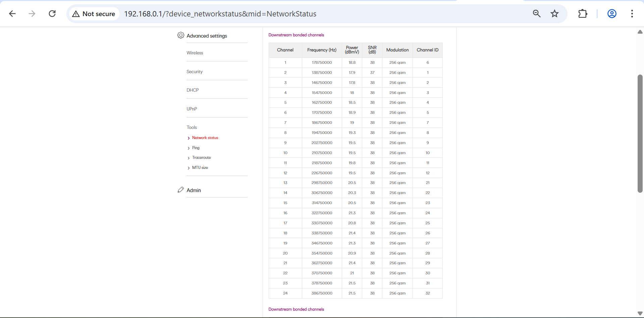Reload the router page
The height and width of the screenshot is (318, 644).
(52, 14)
